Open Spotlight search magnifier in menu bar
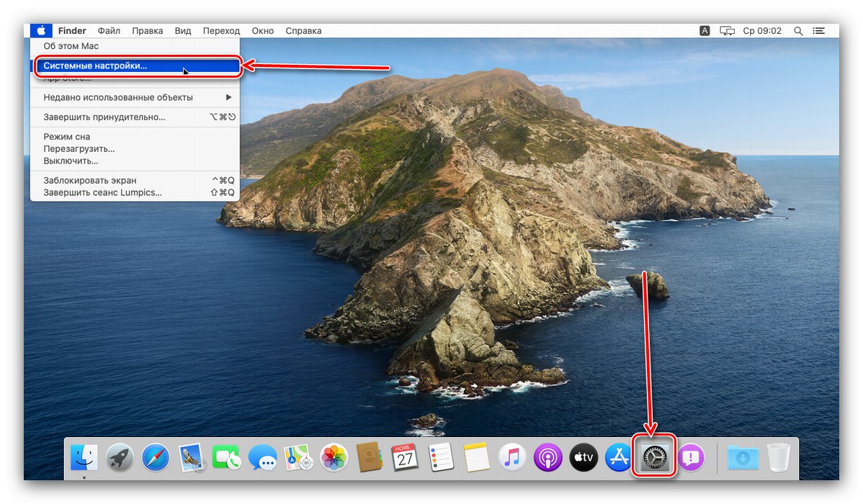 (798, 31)
